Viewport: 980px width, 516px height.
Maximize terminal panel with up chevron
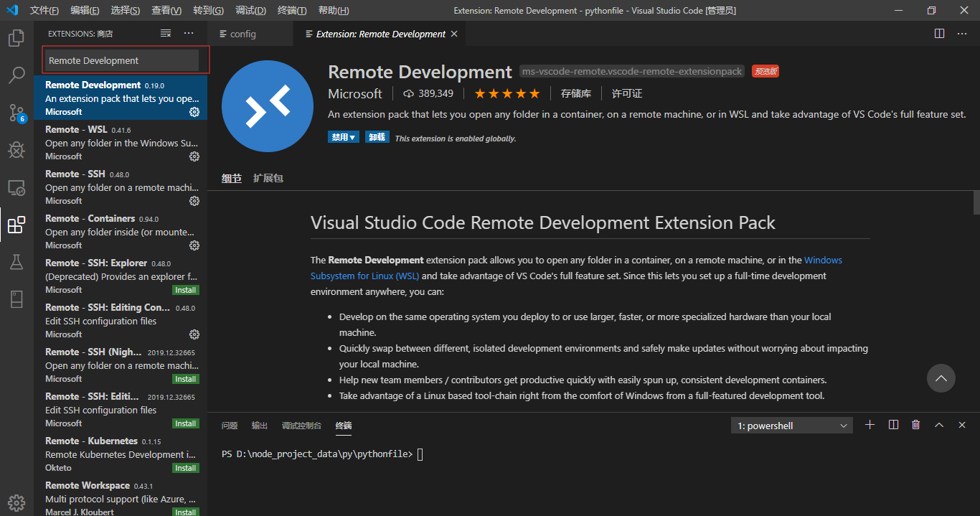(x=939, y=425)
